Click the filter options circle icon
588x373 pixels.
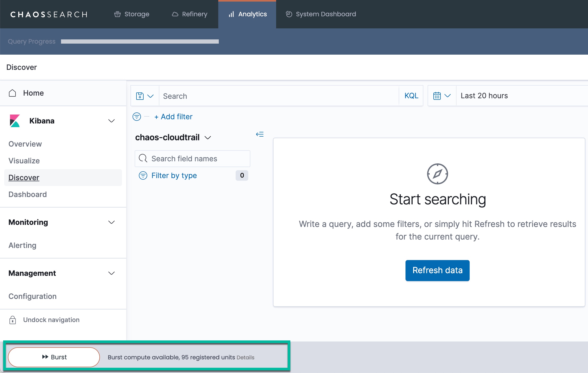(x=137, y=117)
